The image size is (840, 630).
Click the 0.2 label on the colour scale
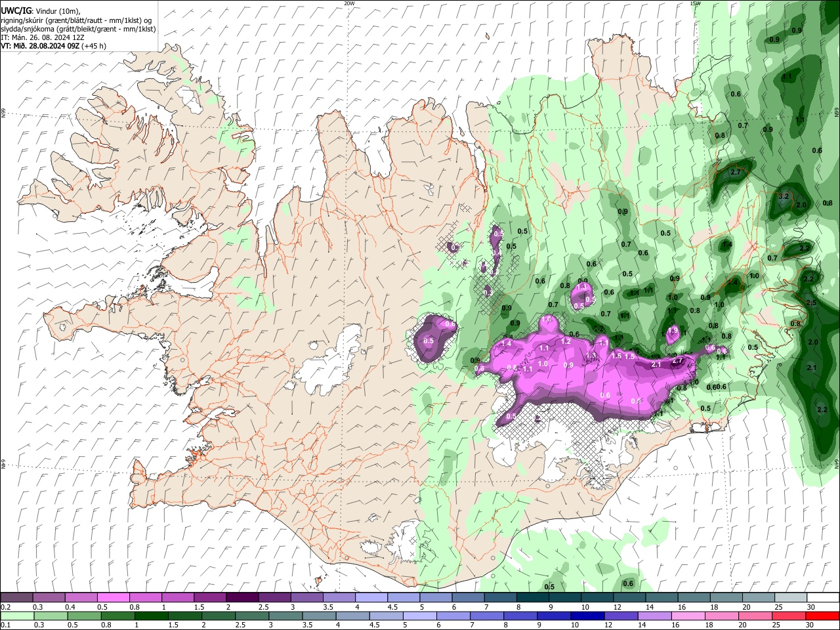(6, 607)
